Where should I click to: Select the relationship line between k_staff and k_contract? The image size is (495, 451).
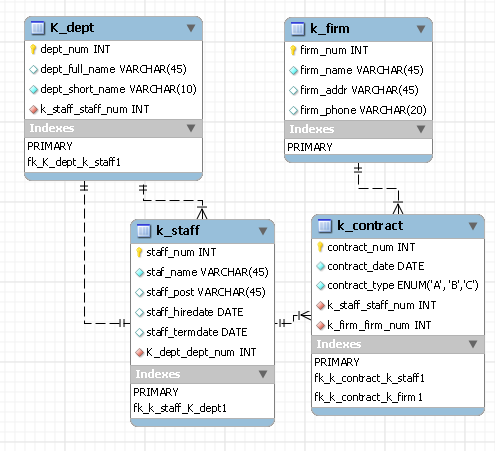point(293,319)
